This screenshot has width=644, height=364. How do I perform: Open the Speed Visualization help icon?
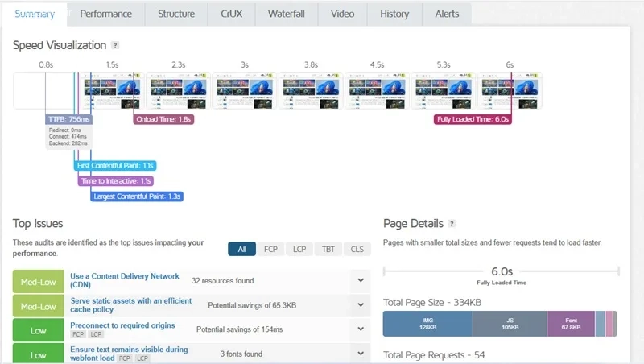coord(115,45)
